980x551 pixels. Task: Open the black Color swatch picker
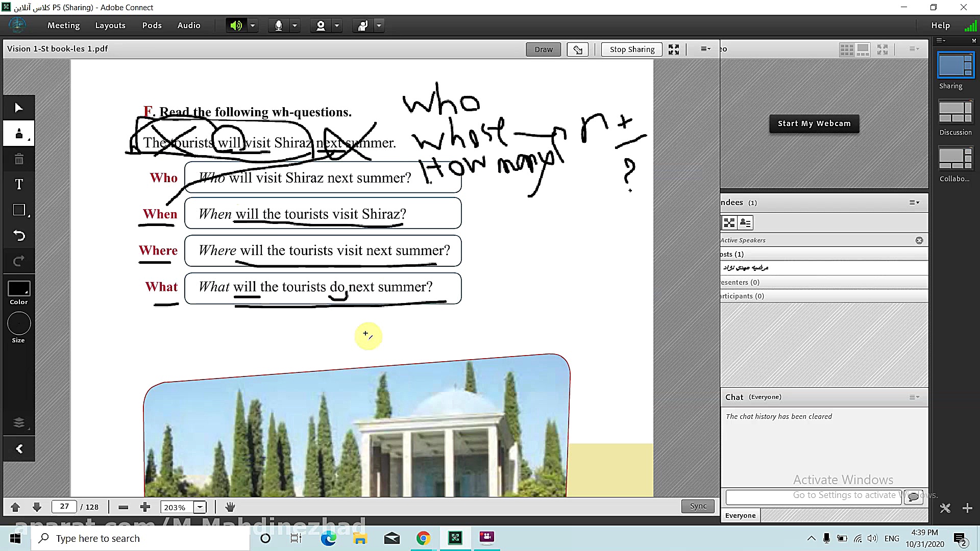pos(19,289)
